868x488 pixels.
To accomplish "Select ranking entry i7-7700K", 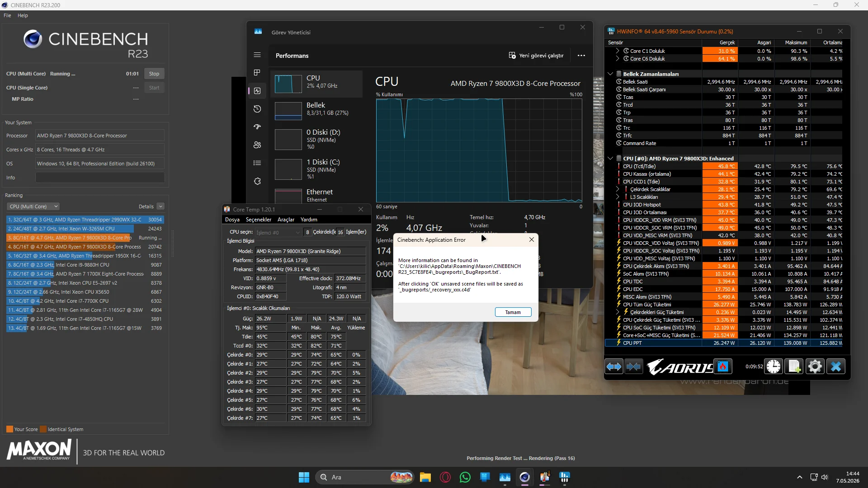I will pos(85,301).
